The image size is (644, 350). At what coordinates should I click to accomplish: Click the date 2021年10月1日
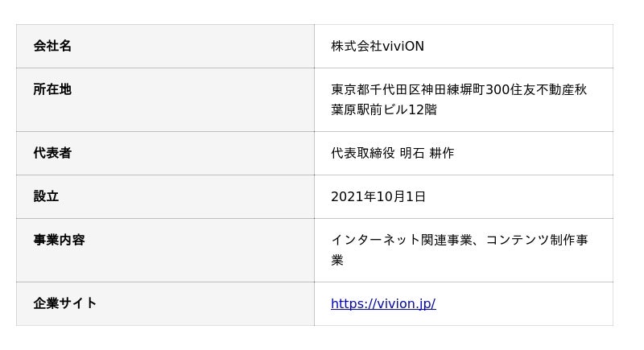pyautogui.click(x=378, y=196)
